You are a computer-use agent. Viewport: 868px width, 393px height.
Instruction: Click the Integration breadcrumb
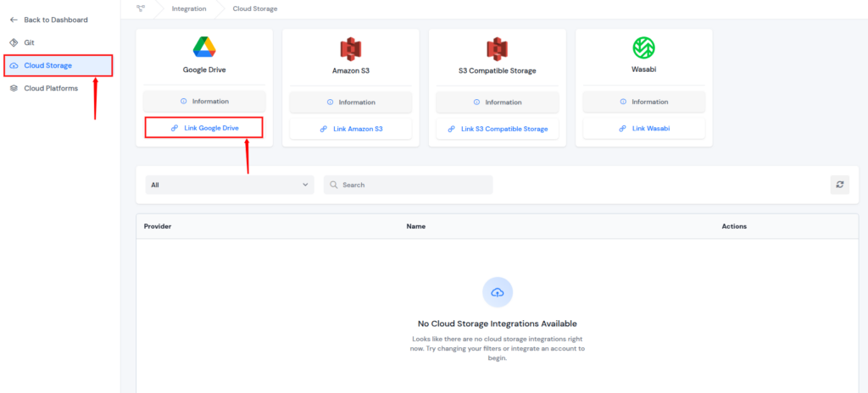pos(189,8)
